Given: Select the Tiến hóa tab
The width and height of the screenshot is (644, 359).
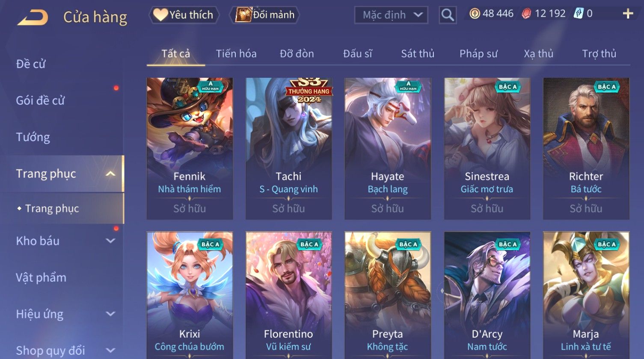Looking at the screenshot, I should click(236, 54).
